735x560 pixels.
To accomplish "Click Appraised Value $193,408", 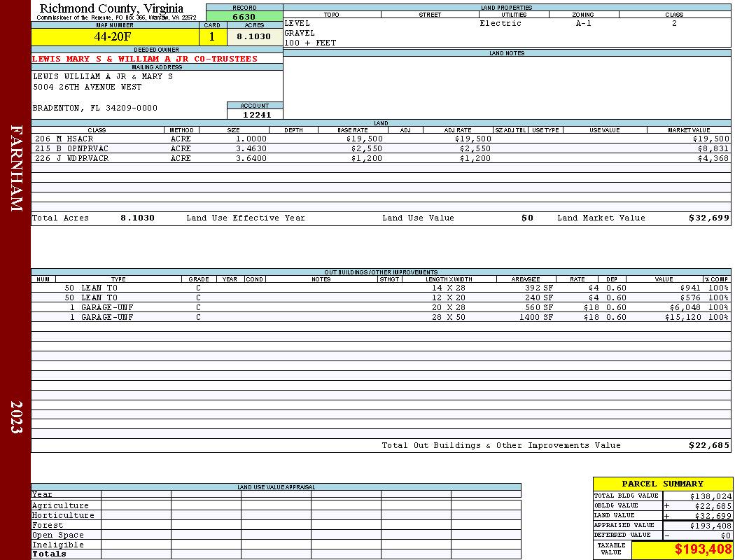I will tap(710, 526).
